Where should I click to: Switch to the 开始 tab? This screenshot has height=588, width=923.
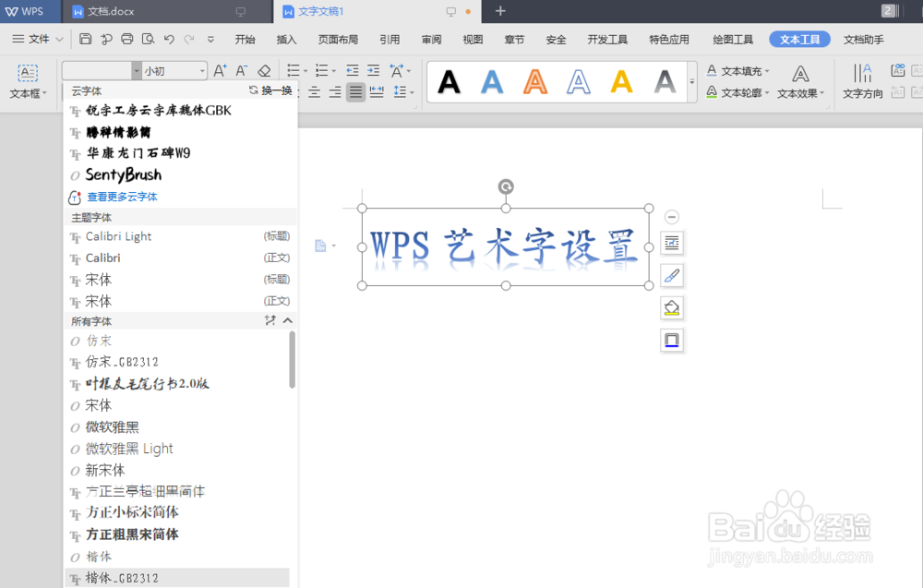(245, 40)
